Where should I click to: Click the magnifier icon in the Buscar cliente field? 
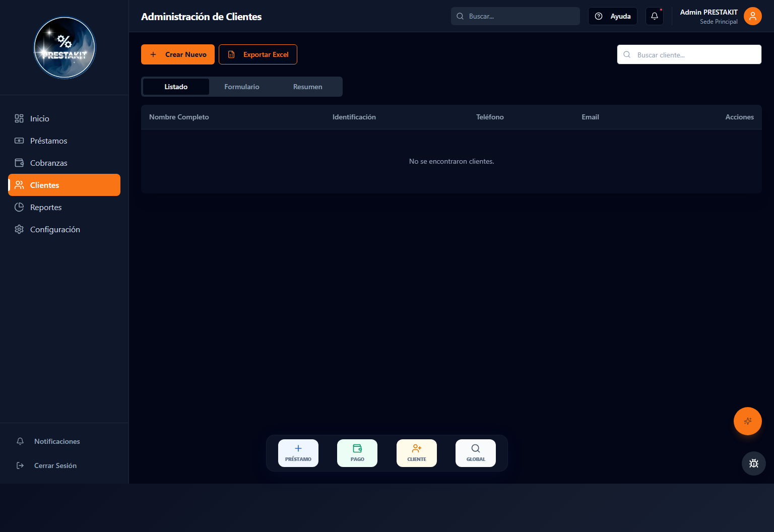coord(627,54)
